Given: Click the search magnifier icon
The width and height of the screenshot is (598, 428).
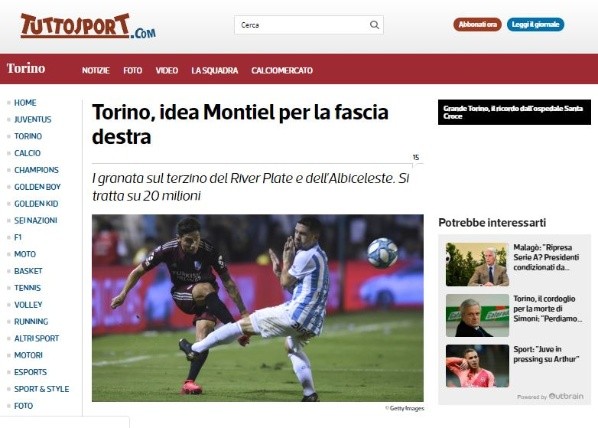Looking at the screenshot, I should [x=374, y=25].
